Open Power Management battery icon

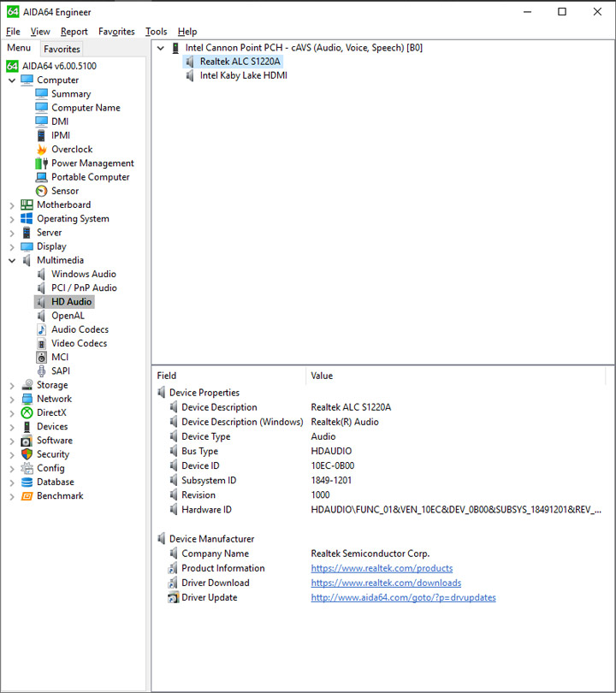coord(42,163)
